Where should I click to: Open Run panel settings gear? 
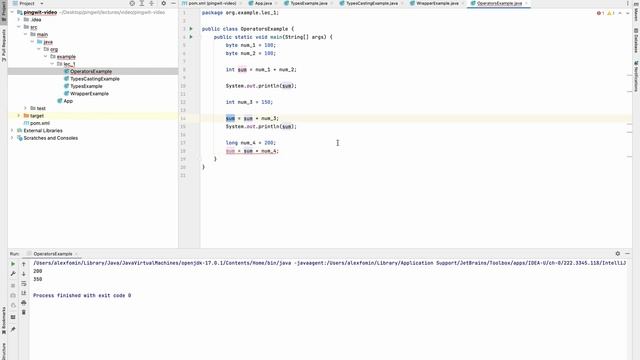(618, 253)
